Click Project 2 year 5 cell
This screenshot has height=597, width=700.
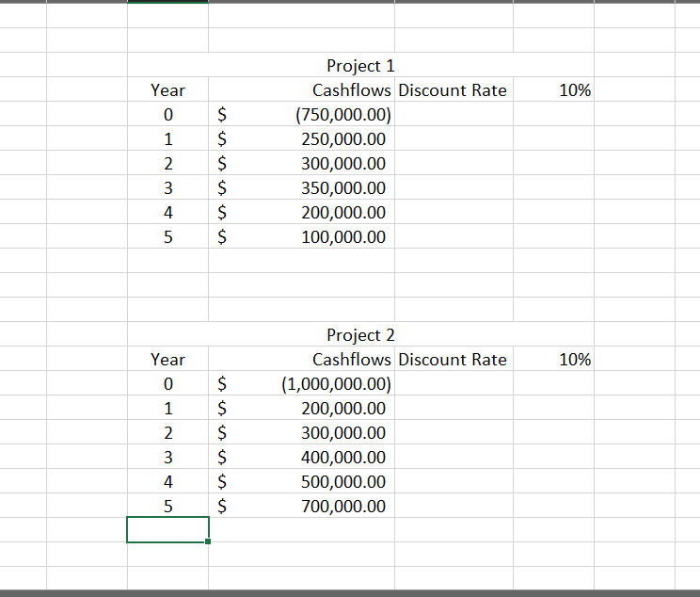(167, 506)
